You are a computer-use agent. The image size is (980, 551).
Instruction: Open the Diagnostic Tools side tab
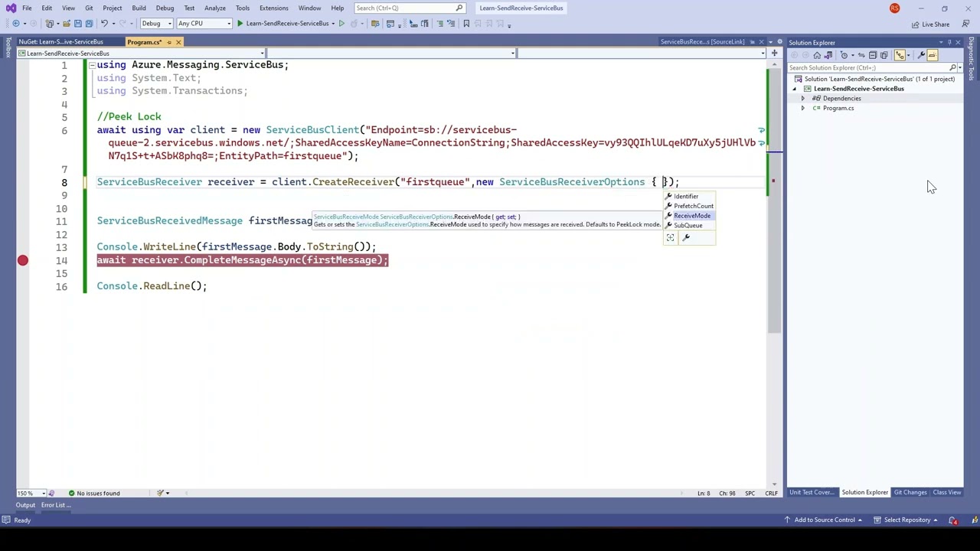tap(971, 59)
